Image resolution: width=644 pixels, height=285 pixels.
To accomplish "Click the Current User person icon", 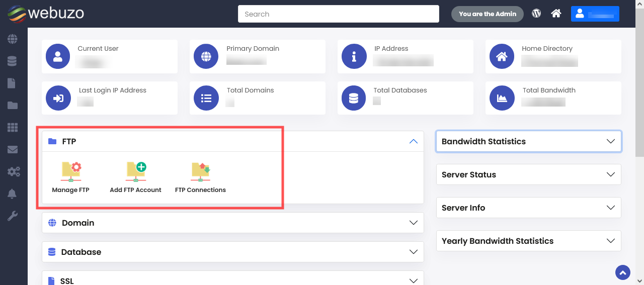I will tap(58, 56).
